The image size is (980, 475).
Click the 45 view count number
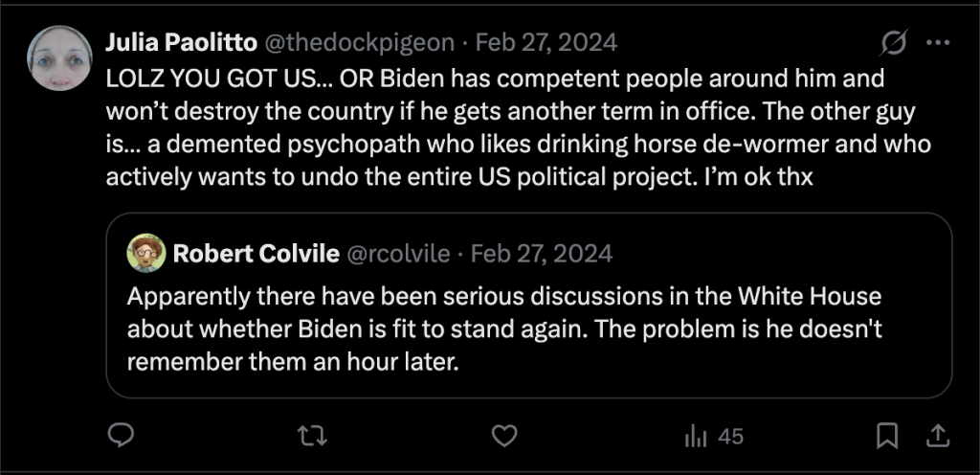730,437
